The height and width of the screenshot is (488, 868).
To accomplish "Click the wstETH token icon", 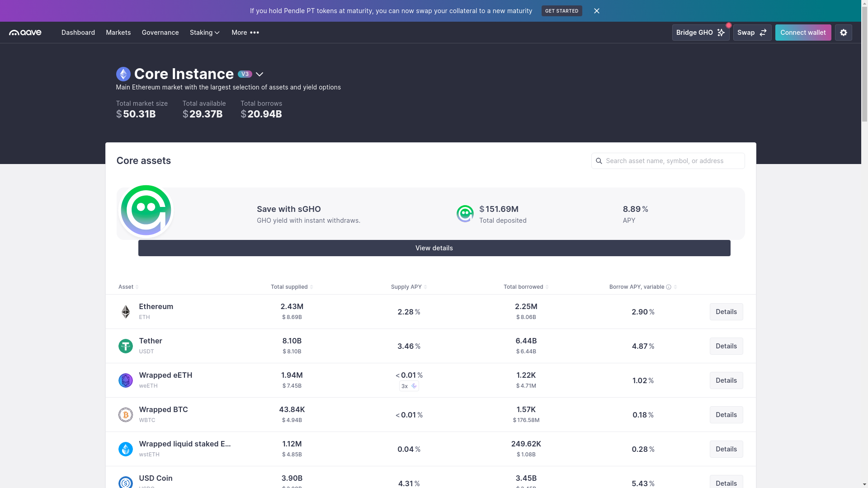I will (126, 449).
